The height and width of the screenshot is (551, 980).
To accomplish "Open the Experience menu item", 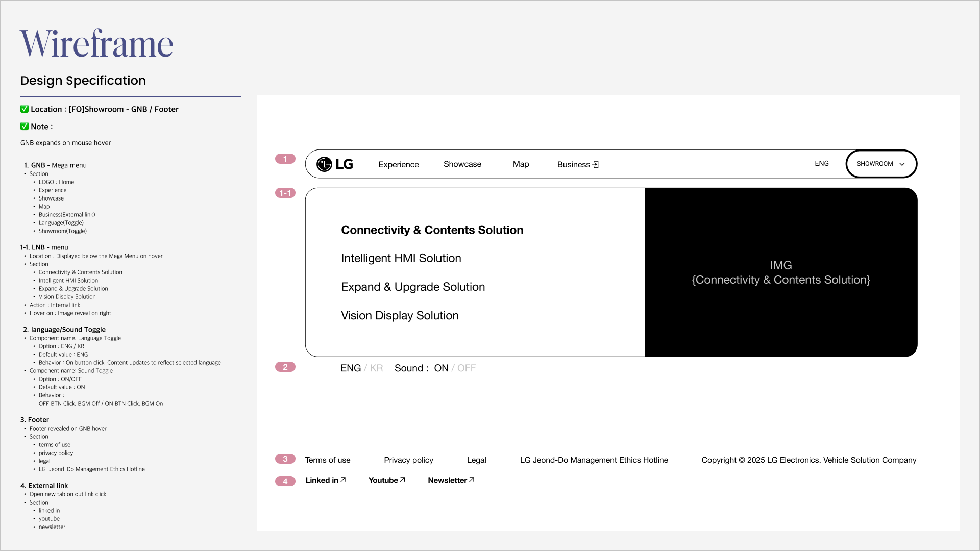I will coord(398,164).
